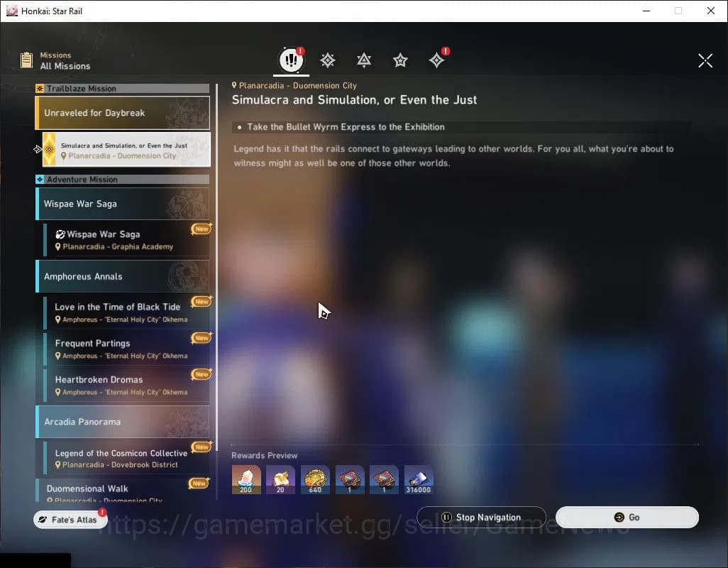The width and height of the screenshot is (728, 568).
Task: Select the All Missions category tab icon
Action: click(x=291, y=60)
